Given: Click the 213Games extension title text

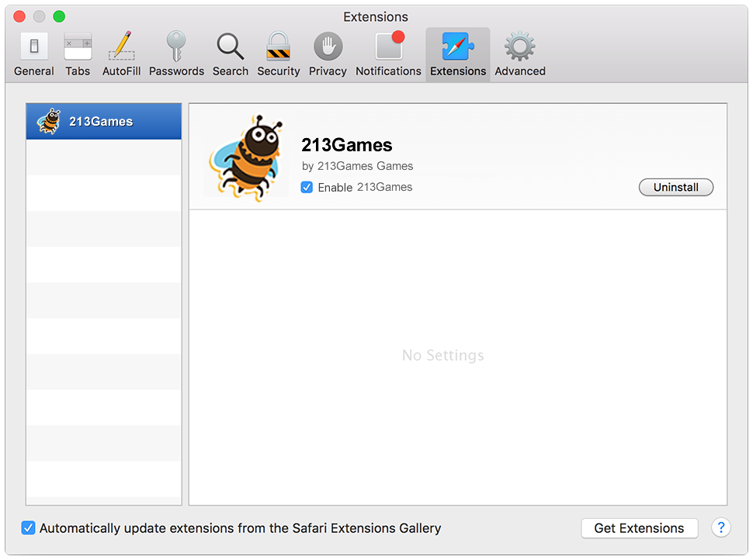Looking at the screenshot, I should 347,145.
